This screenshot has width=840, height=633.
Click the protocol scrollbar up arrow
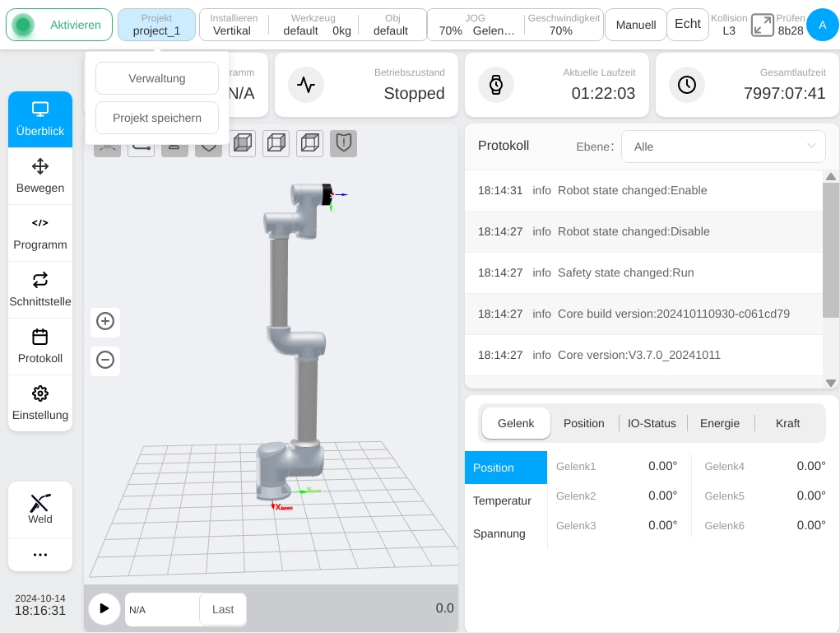click(x=831, y=176)
